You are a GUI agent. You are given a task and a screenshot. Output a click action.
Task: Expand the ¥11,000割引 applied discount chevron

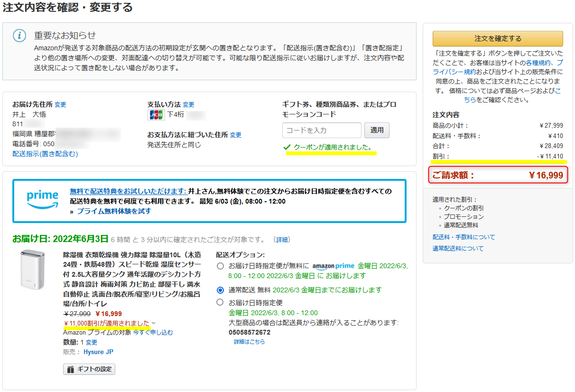click(x=153, y=323)
